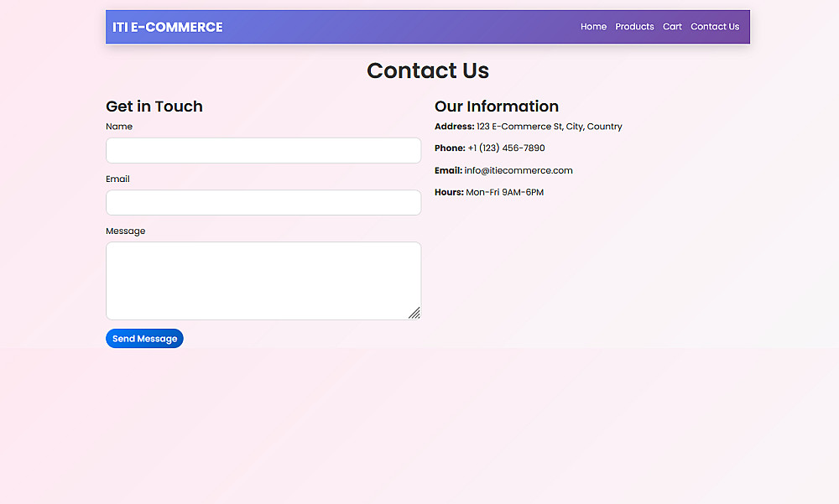Click the 123 E-Commerce St address text
The height and width of the screenshot is (504, 839).
tap(549, 127)
